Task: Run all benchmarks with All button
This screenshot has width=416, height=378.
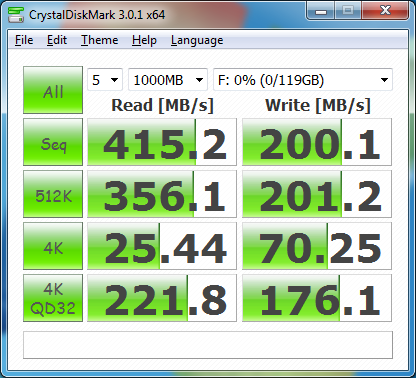Action: point(53,90)
